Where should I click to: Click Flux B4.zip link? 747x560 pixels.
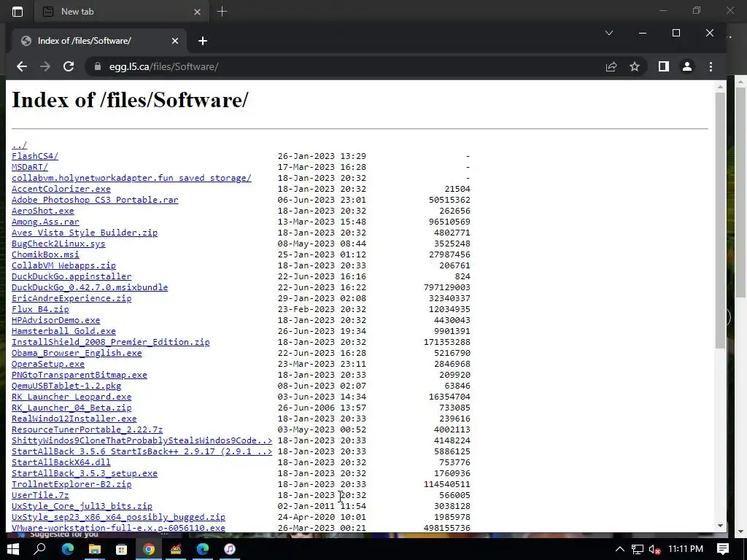click(x=40, y=309)
